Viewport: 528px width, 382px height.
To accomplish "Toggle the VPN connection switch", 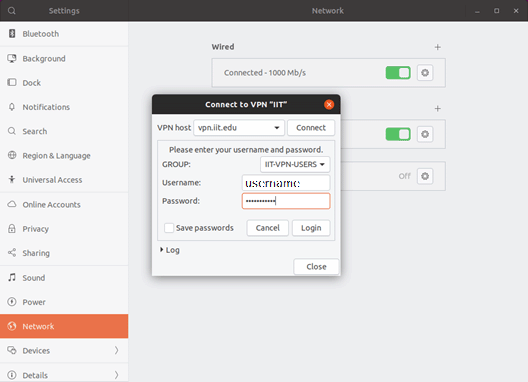I will point(398,134).
